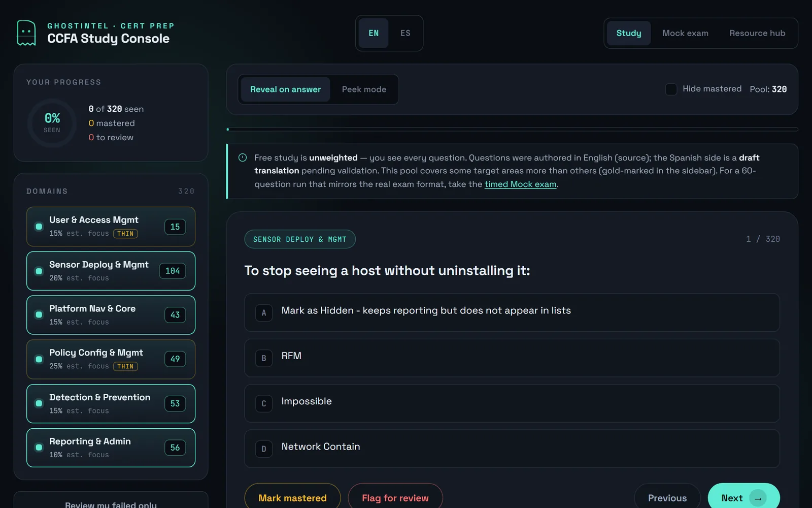Viewport: 812px width, 508px height.
Task: Click the 1 / 320 question counter
Action: [x=763, y=239]
